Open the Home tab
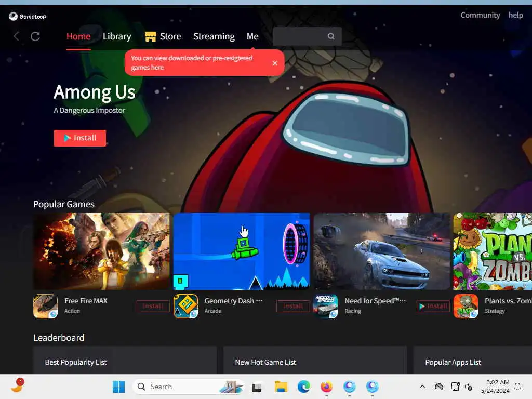Screen dimensions: 532x399 pos(78,36)
